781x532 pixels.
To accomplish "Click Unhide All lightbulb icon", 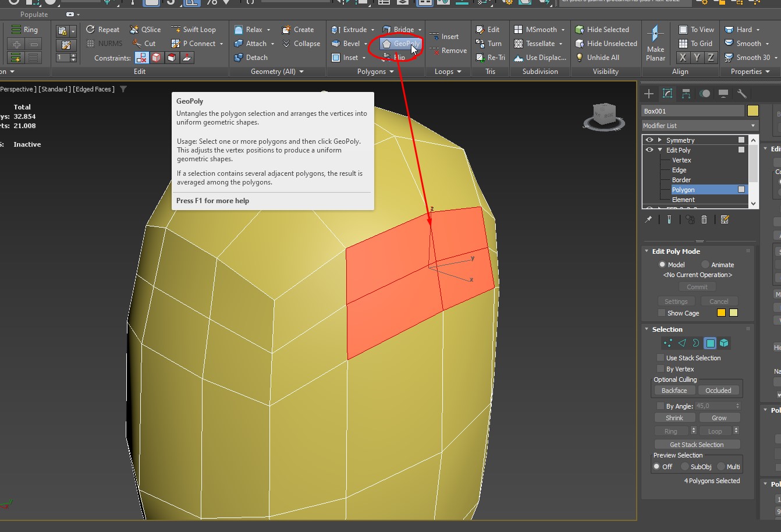I will click(x=580, y=58).
